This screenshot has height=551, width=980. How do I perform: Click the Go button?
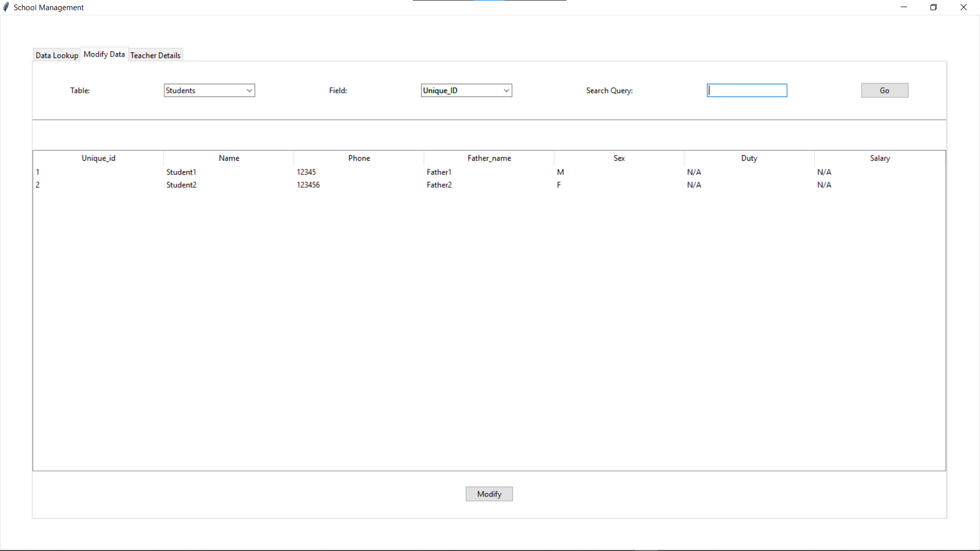coord(885,90)
